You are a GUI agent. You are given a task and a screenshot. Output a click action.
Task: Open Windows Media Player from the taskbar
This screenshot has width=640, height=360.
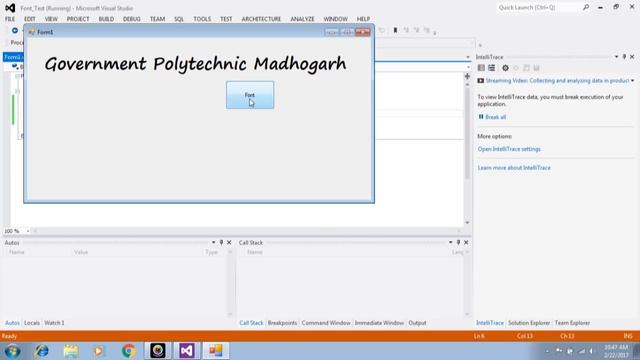(x=99, y=351)
